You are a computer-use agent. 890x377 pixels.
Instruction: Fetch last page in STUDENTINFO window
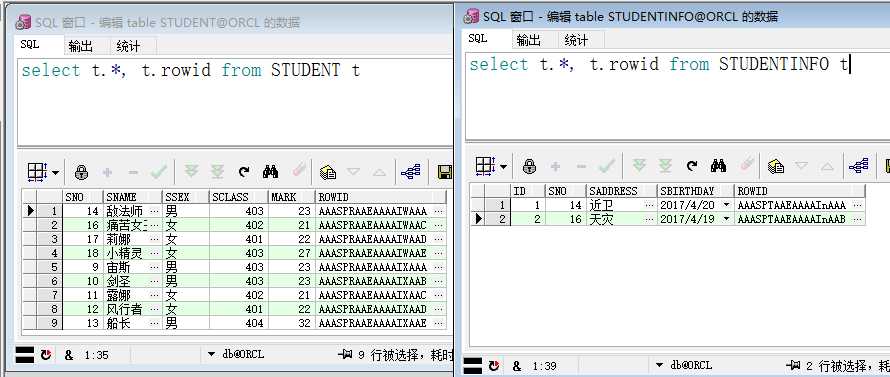pyautogui.click(x=665, y=166)
